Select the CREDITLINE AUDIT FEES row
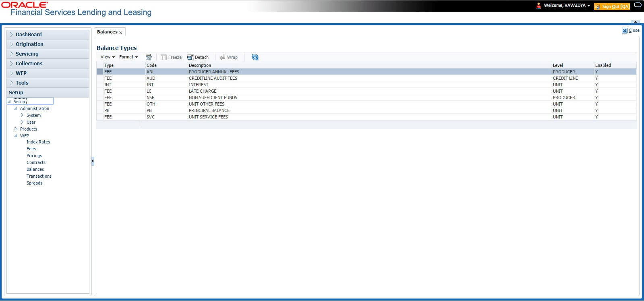 [x=367, y=78]
